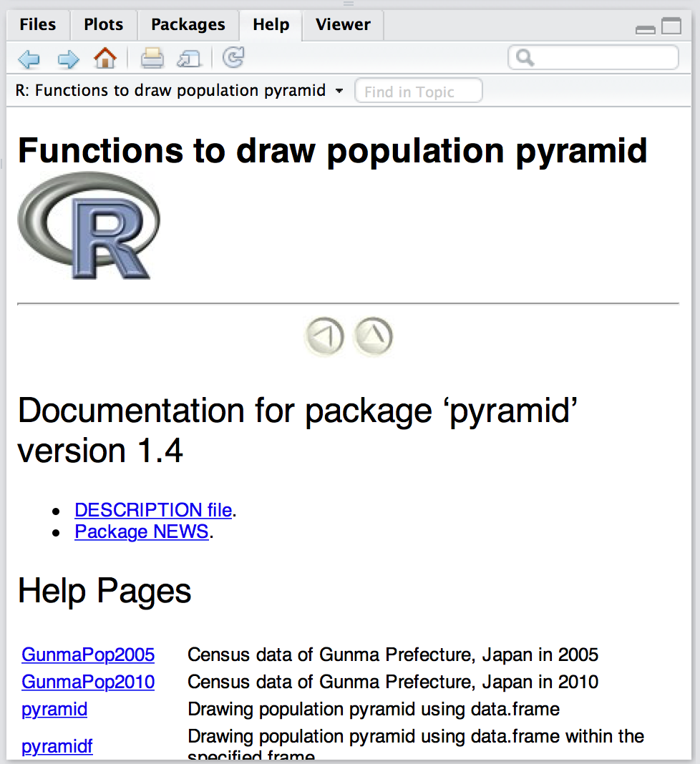Screen dimensions: 700x764
Task: Maximize the help pane
Action: coord(671,26)
